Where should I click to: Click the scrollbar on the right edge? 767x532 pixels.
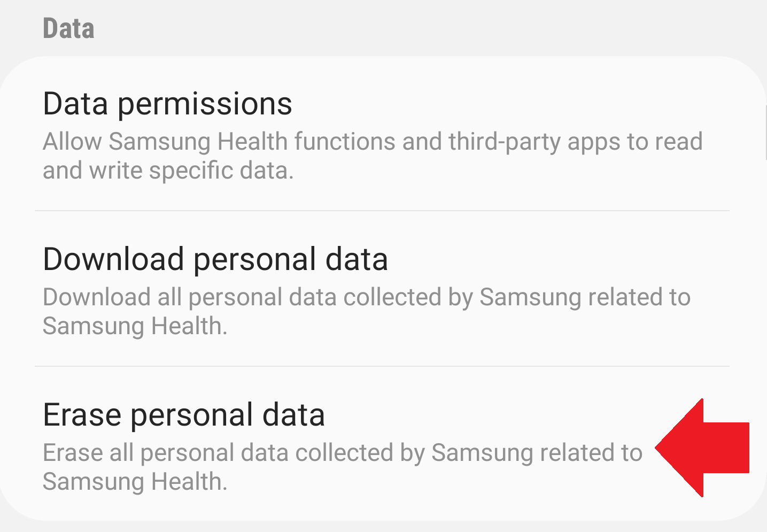point(765,131)
